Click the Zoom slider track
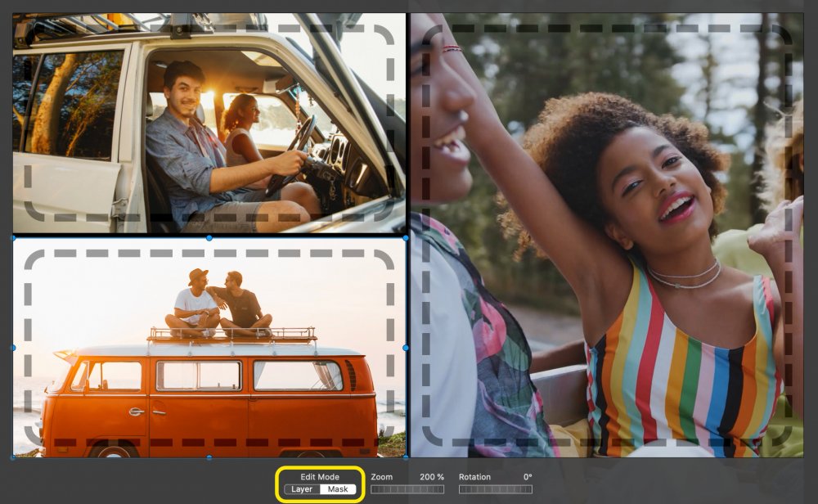Screen dimensions: 818x504 tap(407, 489)
